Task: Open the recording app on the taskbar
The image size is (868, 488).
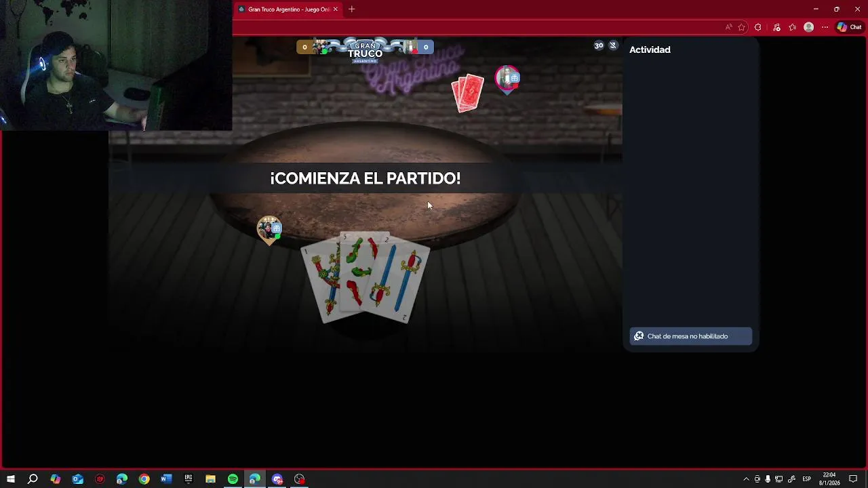Action: [x=300, y=479]
